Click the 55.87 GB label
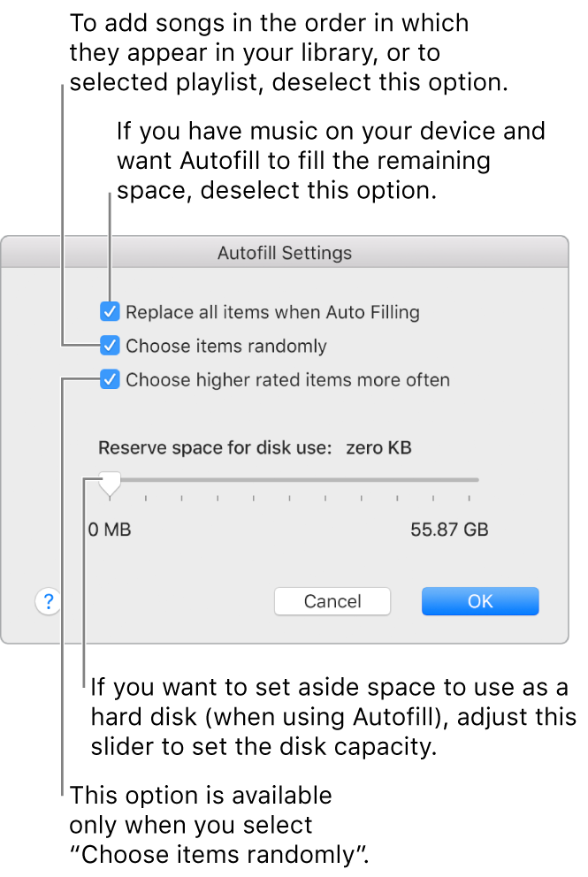 point(449,530)
